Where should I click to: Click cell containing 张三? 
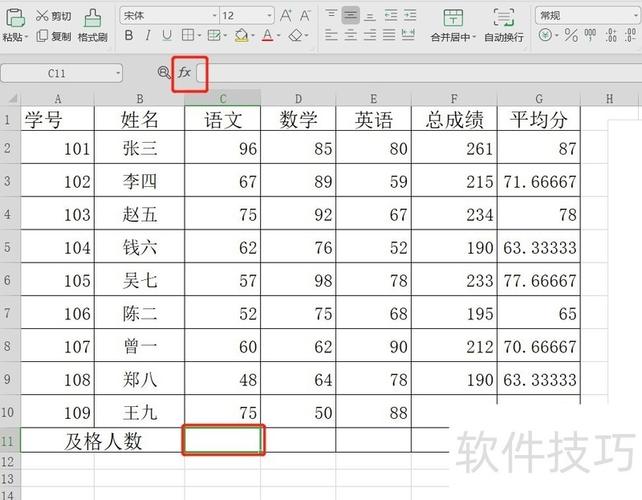(x=140, y=148)
